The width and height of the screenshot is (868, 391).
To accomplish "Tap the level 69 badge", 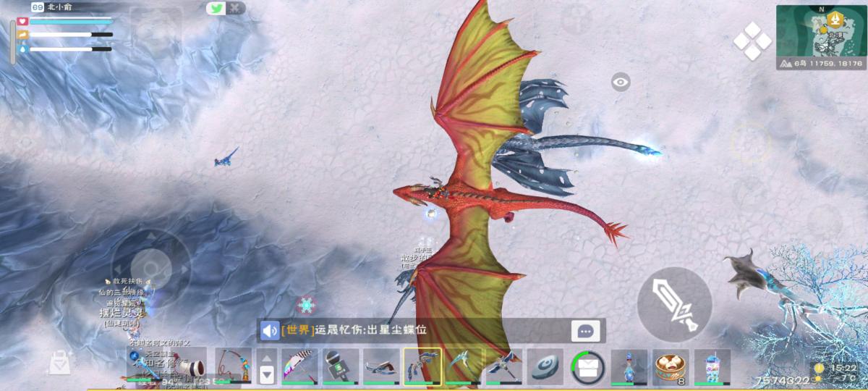I will 37,7.
